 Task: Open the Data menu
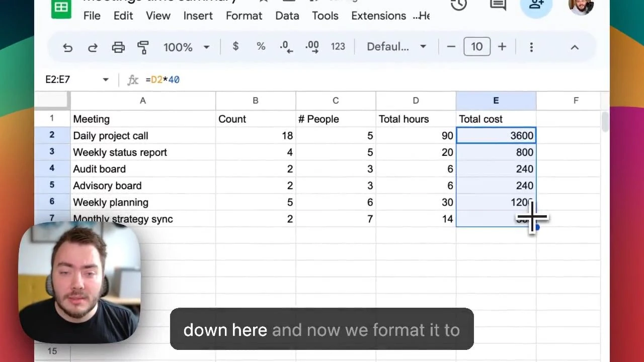287,16
